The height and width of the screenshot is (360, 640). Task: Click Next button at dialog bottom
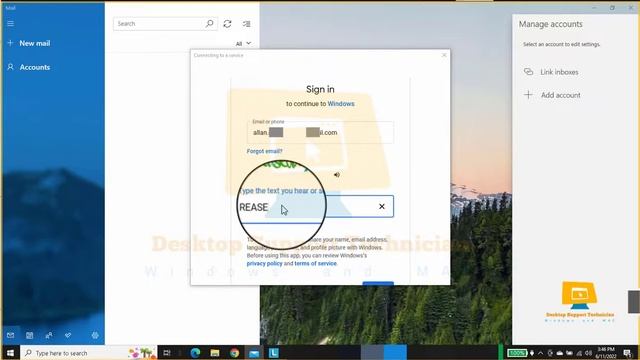[x=378, y=283]
